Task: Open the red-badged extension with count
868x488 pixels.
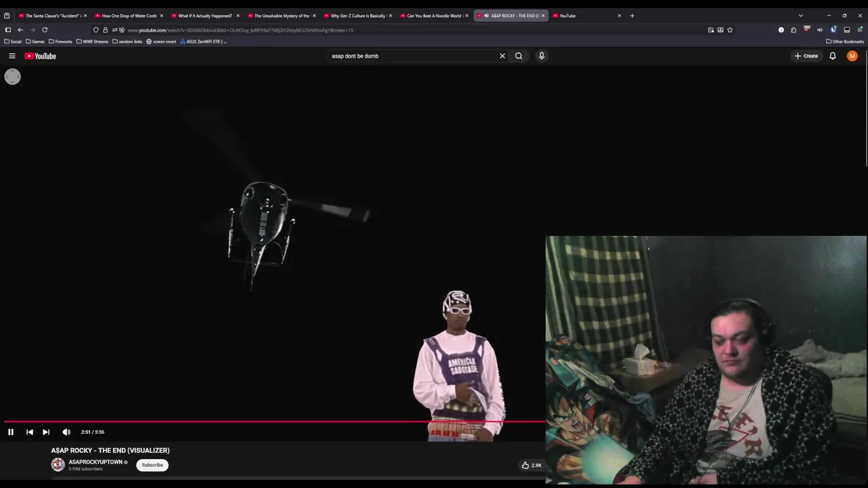Action: click(807, 29)
